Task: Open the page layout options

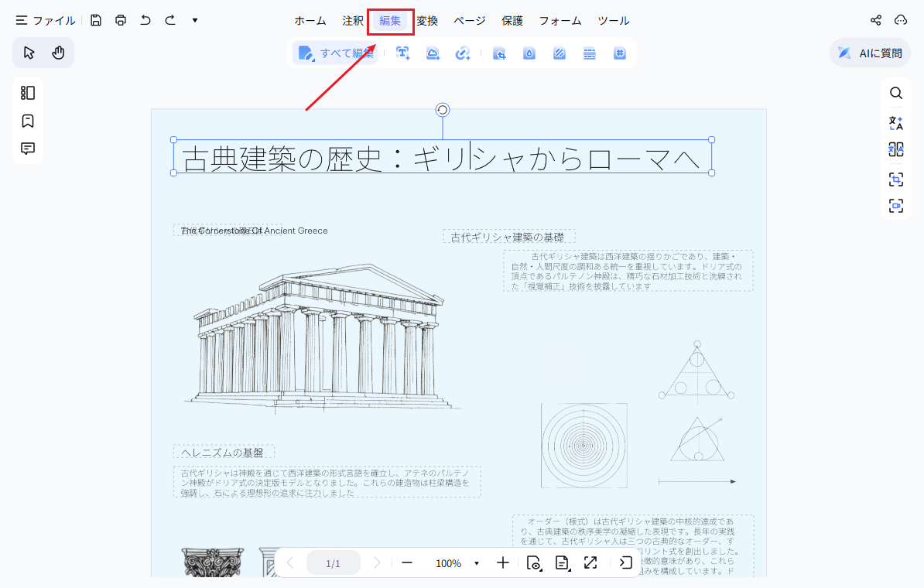Action: tap(562, 563)
